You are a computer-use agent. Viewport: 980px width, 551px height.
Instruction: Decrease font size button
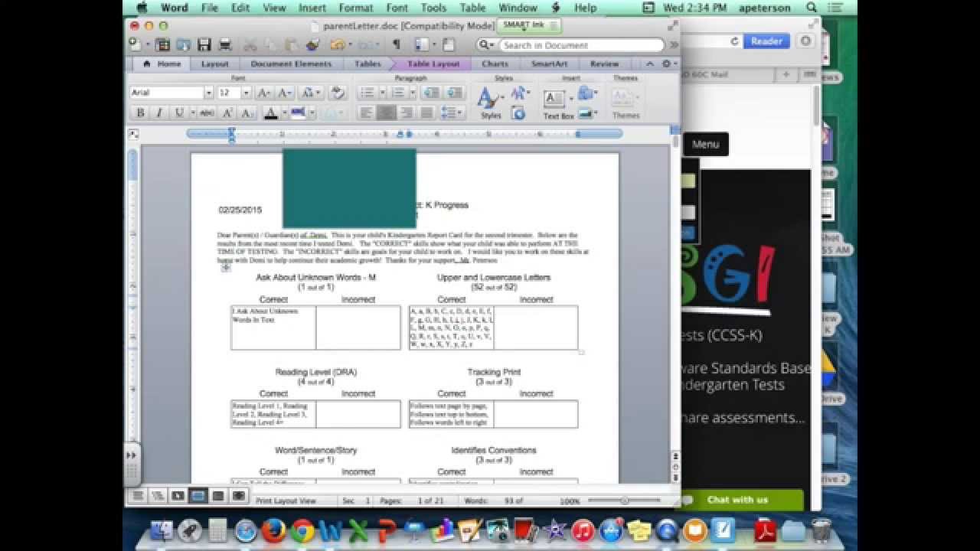point(284,93)
